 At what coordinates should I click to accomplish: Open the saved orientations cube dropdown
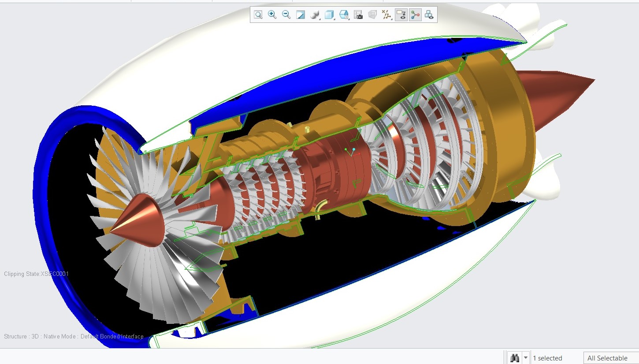tap(329, 15)
